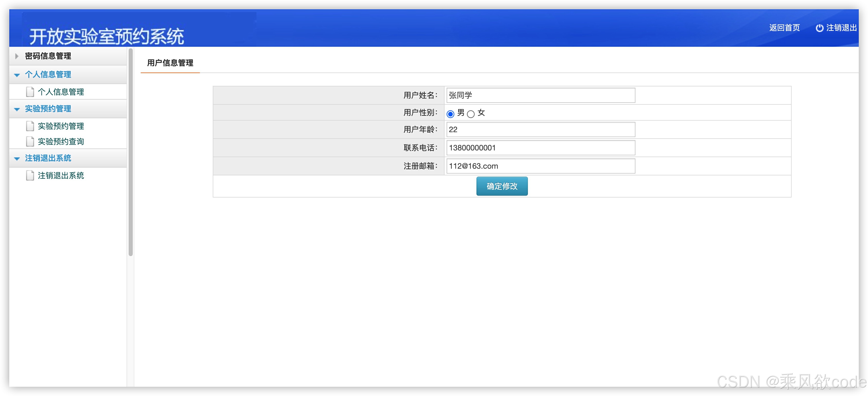Click document icon next to 实验预约查询
This screenshot has width=868, height=396.
pos(30,141)
